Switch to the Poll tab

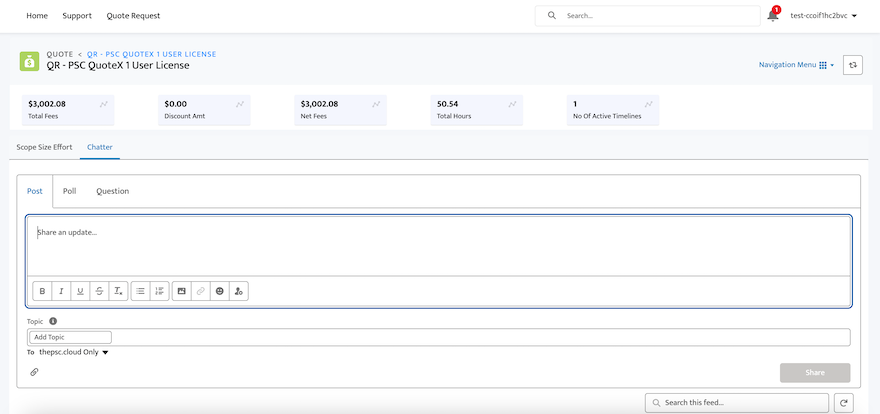[x=70, y=191]
